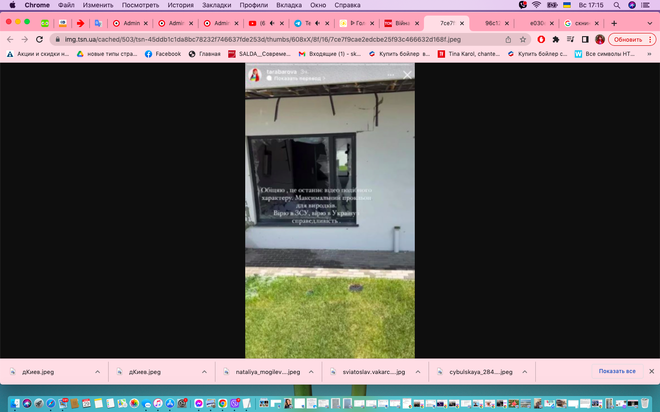The image size is (660, 412).
Task: Open the История menu
Action: point(180,5)
